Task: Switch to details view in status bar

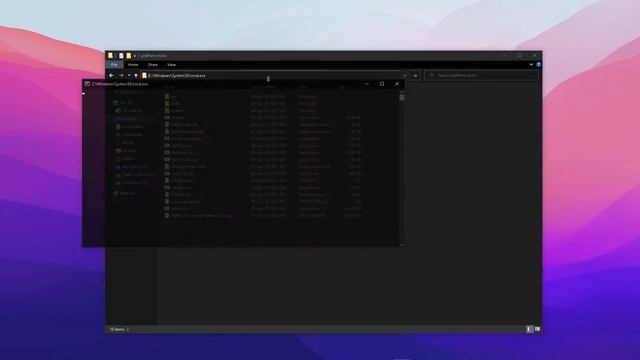Action: click(529, 329)
